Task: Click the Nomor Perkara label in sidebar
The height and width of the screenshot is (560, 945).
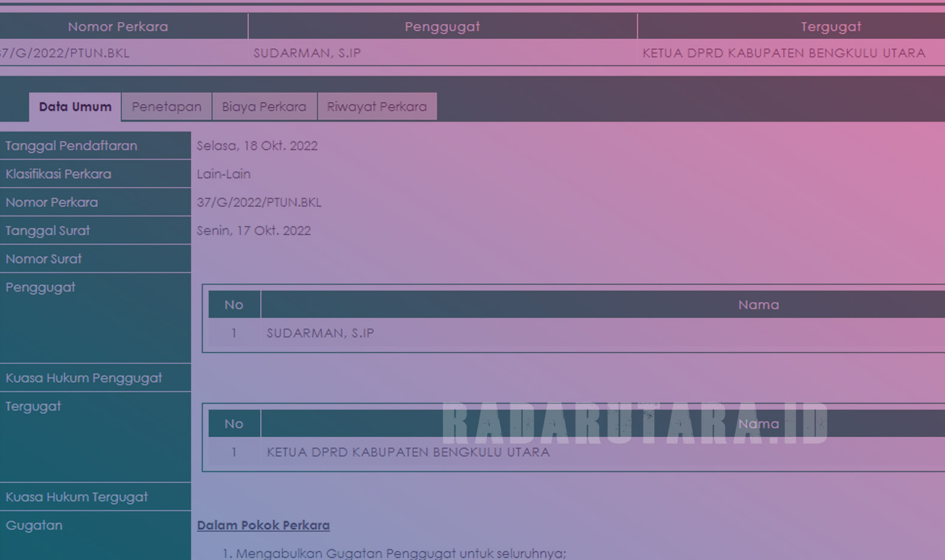Action: point(52,202)
